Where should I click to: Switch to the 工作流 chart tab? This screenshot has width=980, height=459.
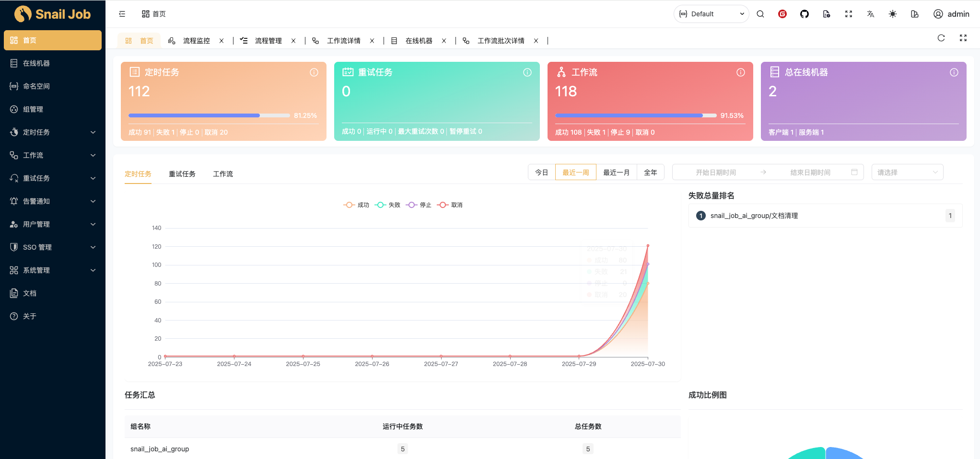pos(223,174)
